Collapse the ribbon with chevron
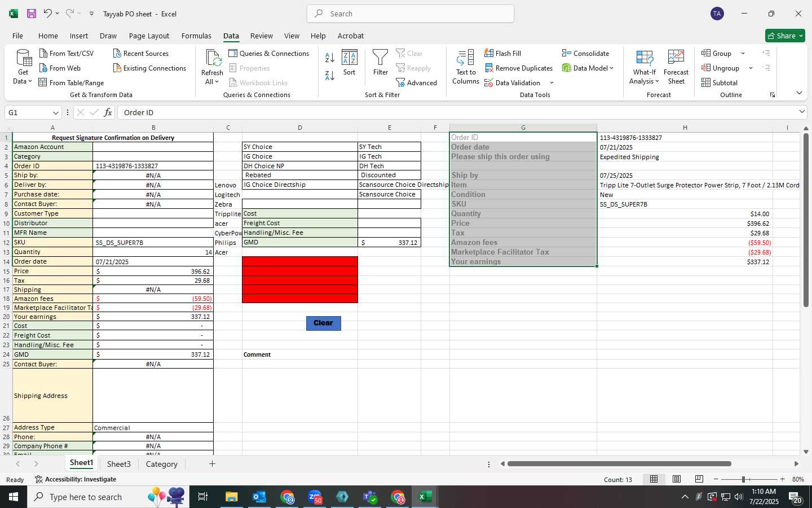The width and height of the screenshot is (812, 508). click(799, 93)
